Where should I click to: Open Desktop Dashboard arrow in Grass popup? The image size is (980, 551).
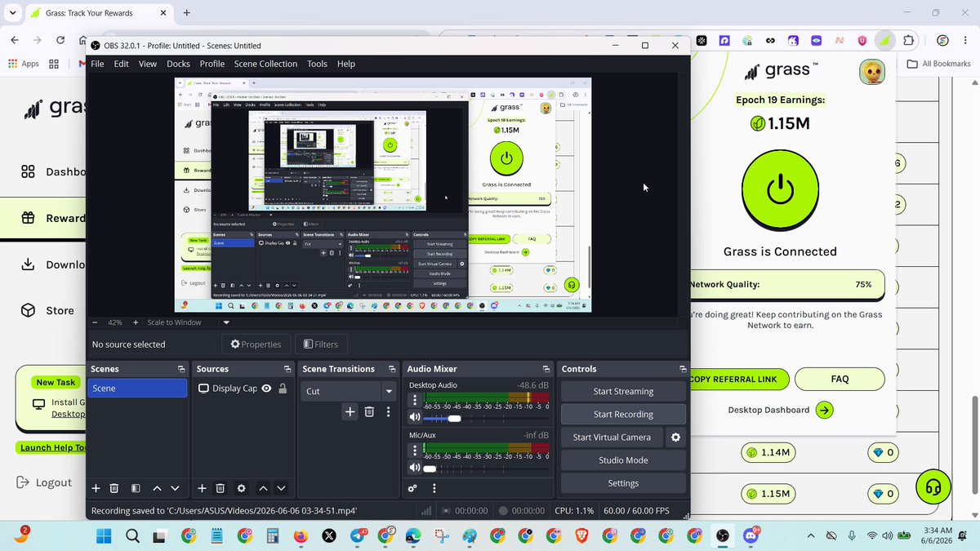point(825,410)
